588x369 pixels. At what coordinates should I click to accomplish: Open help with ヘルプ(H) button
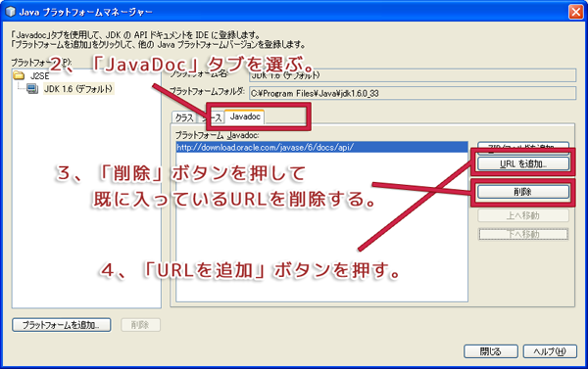point(550,351)
